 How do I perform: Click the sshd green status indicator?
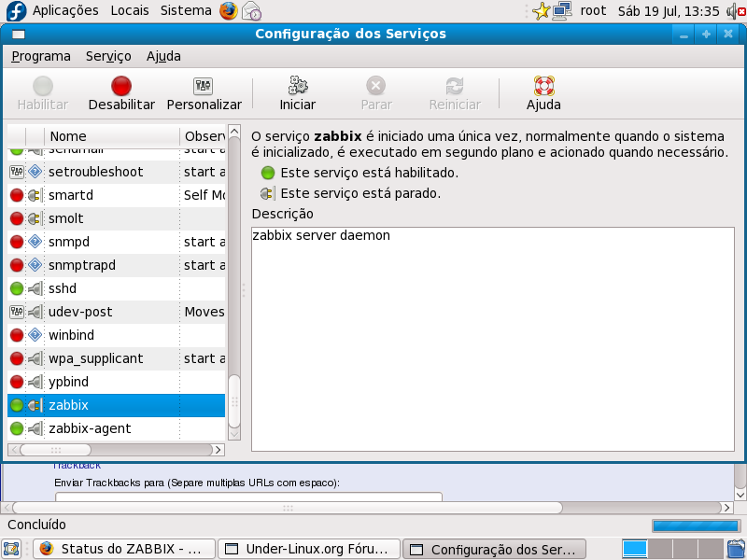pyautogui.click(x=17, y=288)
